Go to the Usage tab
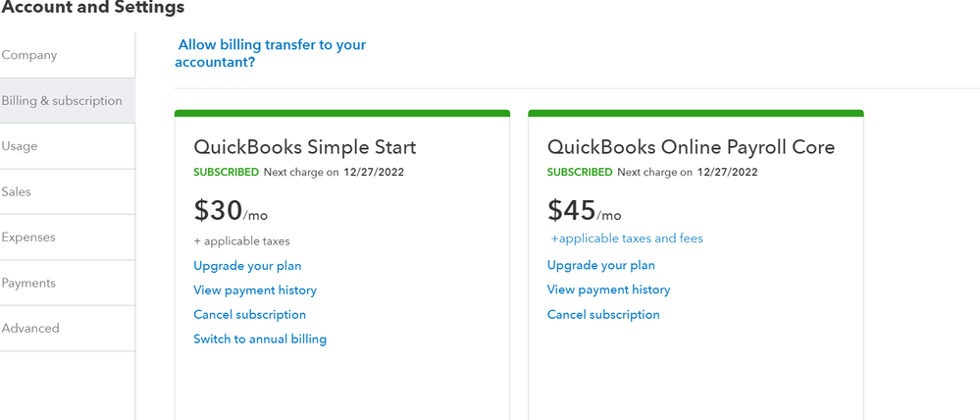The width and height of the screenshot is (980, 420). [21, 146]
